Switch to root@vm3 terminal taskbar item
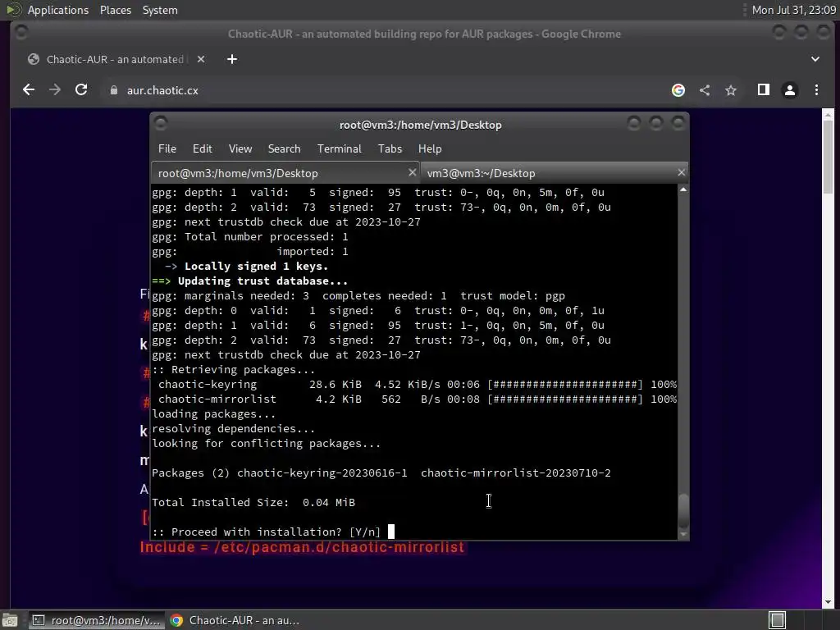The width and height of the screenshot is (840, 630). pos(96,620)
